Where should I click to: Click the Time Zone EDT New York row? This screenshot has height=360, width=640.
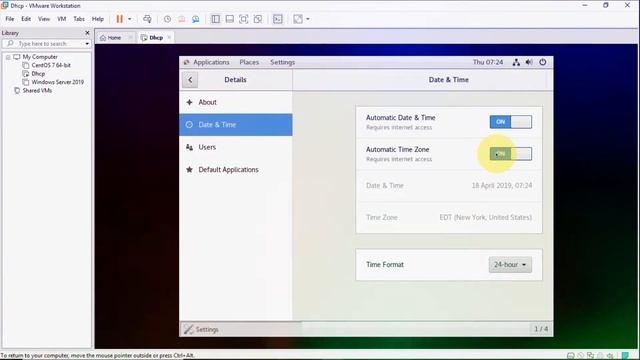449,217
